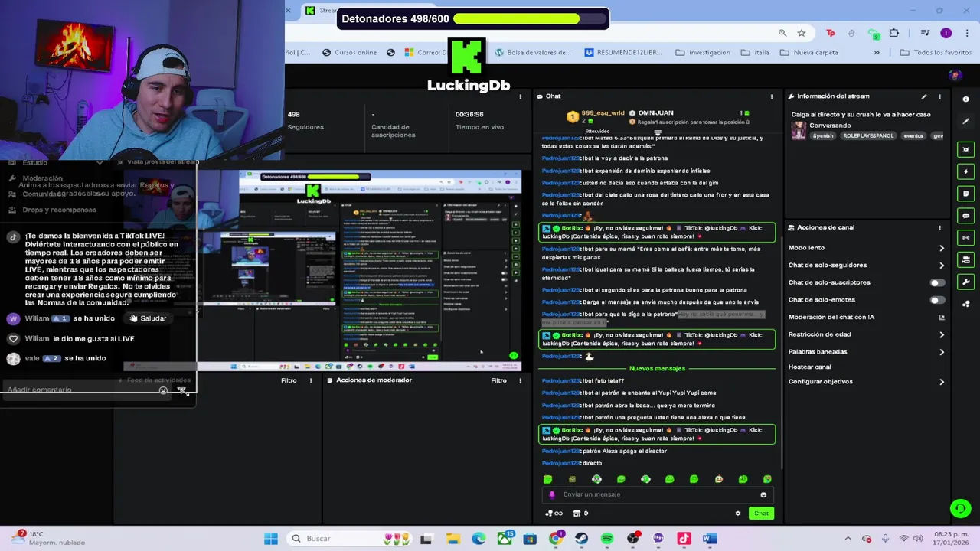Show more bookmarks with the double chevron
The height and width of the screenshot is (551, 980).
877,53
